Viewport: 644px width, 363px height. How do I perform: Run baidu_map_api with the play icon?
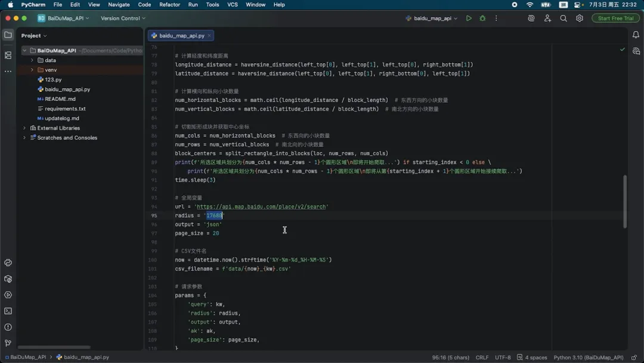pyautogui.click(x=469, y=18)
